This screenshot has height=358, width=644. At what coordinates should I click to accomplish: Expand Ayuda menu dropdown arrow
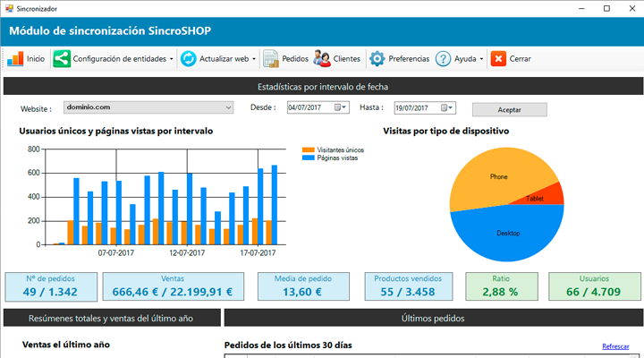(x=481, y=59)
